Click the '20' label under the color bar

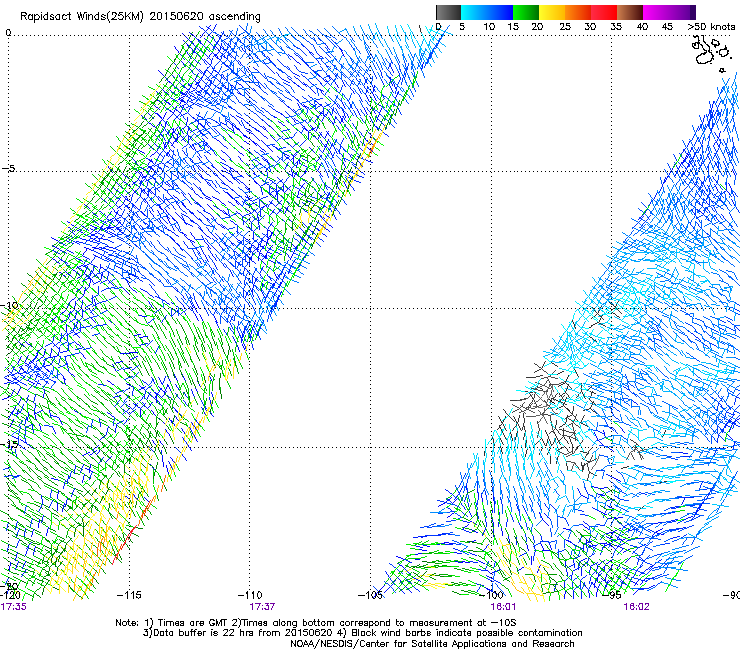click(x=537, y=27)
